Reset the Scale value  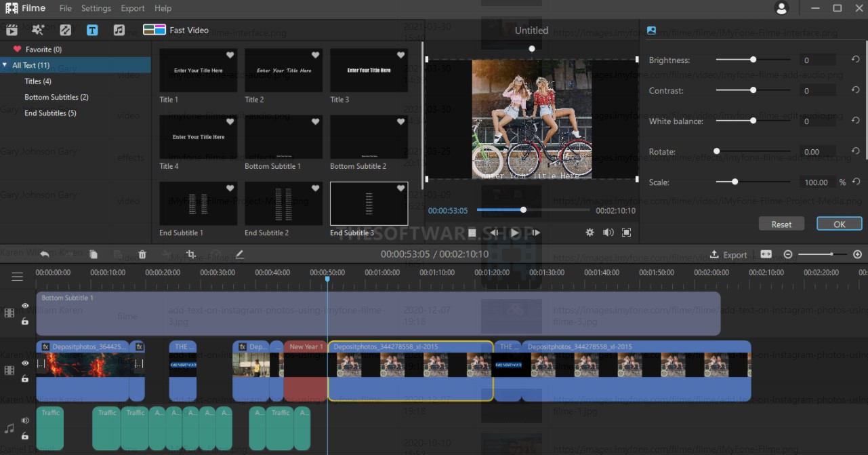click(x=856, y=182)
